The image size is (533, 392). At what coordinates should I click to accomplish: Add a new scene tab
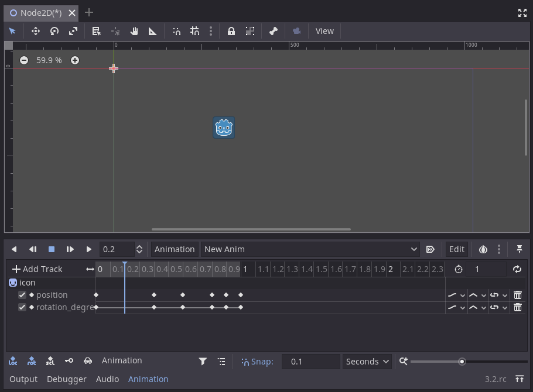click(89, 12)
